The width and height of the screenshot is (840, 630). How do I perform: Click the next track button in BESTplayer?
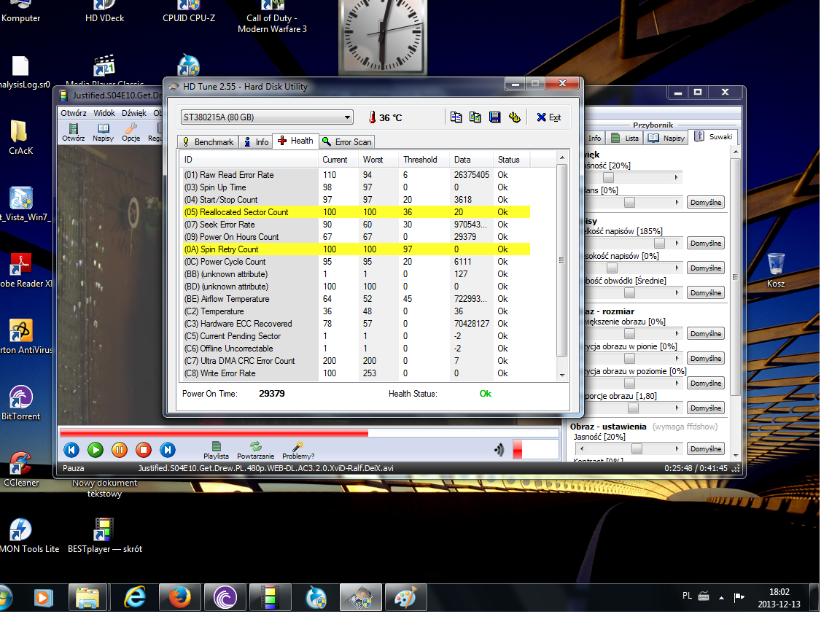pyautogui.click(x=168, y=450)
